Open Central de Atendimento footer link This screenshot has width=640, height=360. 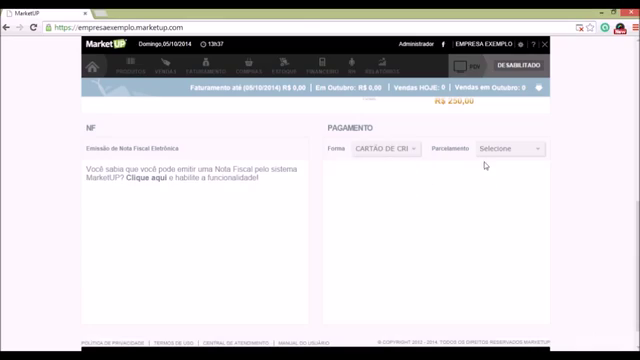(x=236, y=343)
